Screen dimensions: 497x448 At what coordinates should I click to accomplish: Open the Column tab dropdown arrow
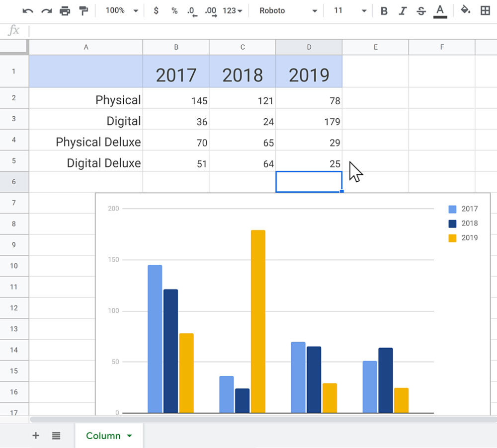[129, 436]
